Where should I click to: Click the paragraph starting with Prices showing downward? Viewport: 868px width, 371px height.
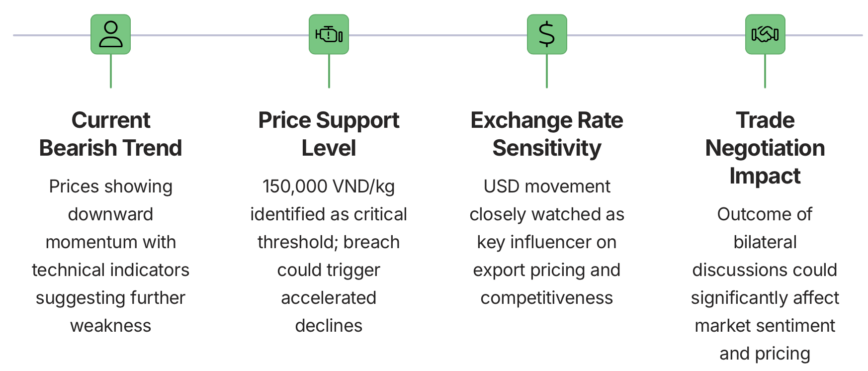[110, 256]
